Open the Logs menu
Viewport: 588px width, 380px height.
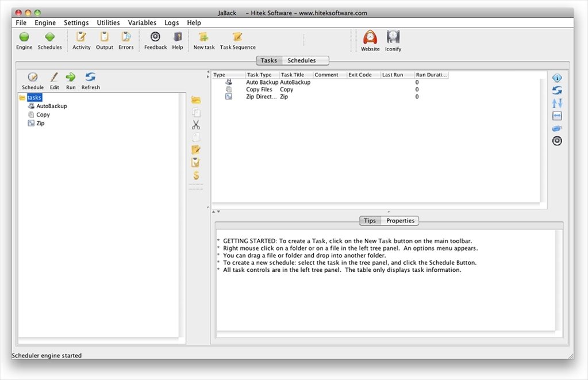171,23
